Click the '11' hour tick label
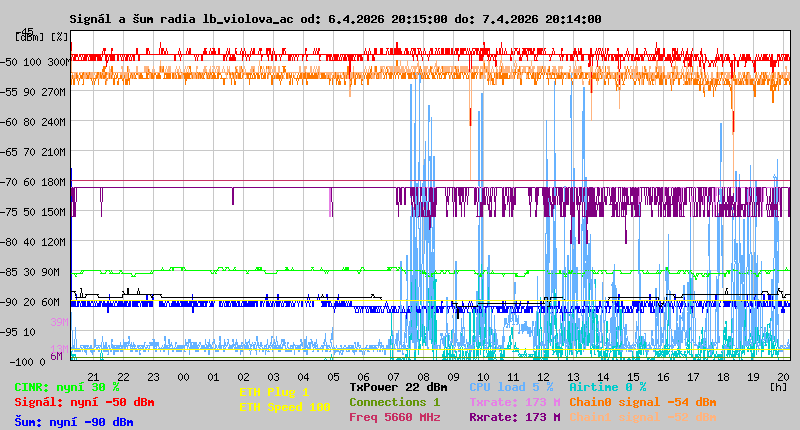Screen dimensions: 800x430 (x=513, y=377)
